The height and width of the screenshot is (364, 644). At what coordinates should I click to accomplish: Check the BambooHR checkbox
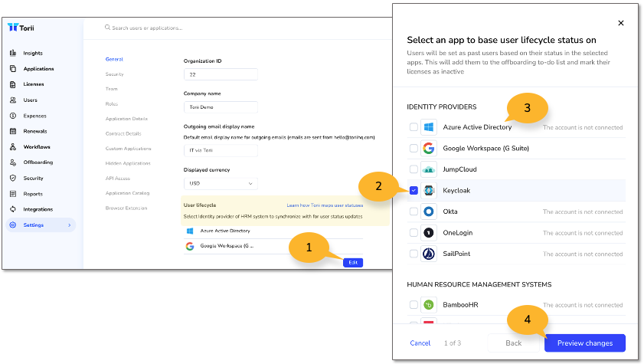414,304
